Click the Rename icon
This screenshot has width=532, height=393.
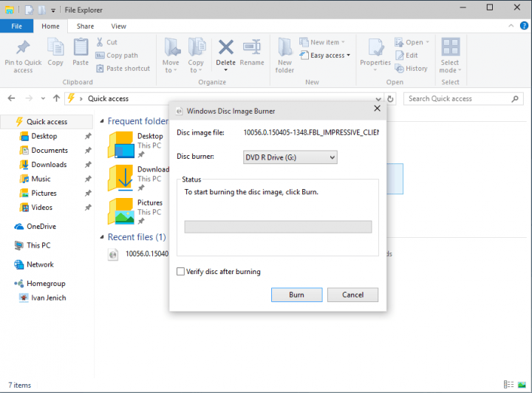[x=252, y=47]
